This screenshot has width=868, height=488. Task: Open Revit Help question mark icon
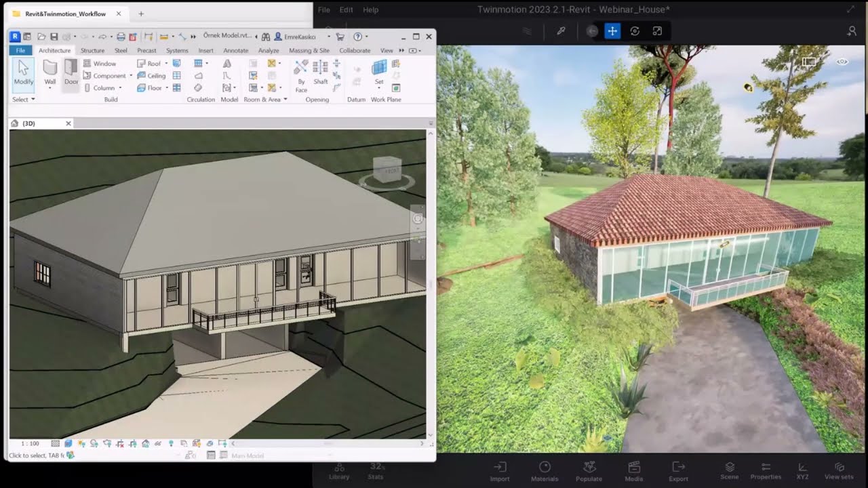tap(358, 37)
